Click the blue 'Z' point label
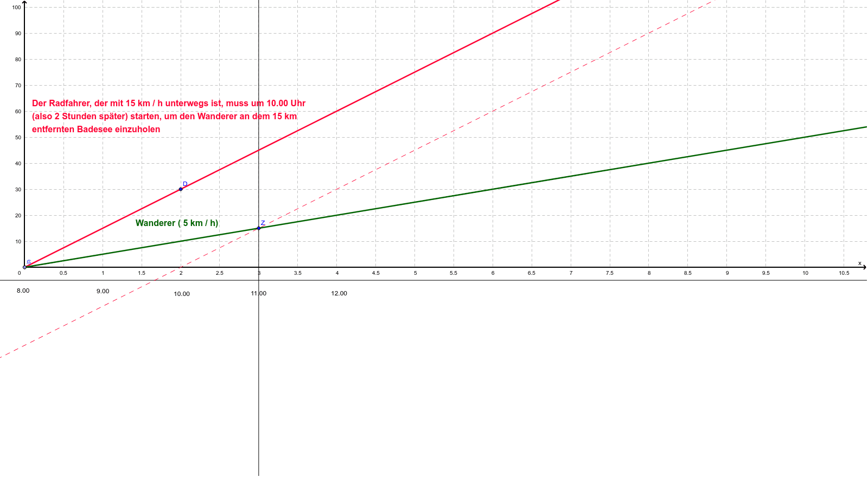This screenshot has height=477, width=868. pyautogui.click(x=263, y=223)
